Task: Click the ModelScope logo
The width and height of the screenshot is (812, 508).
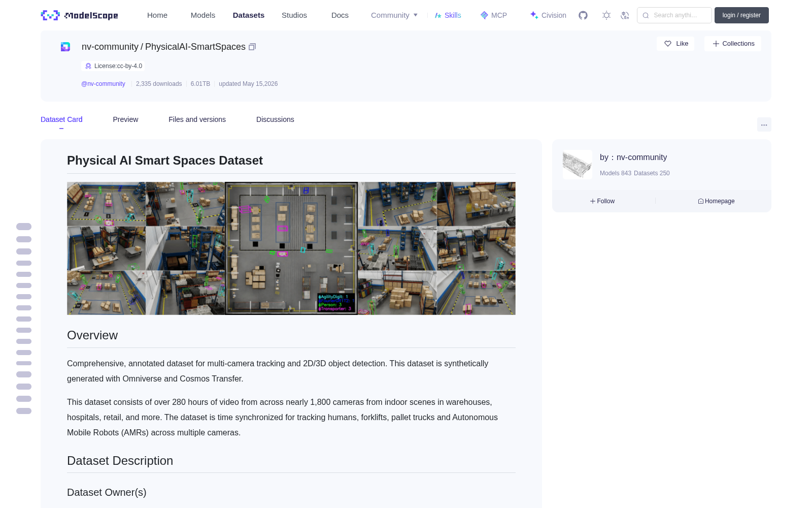Action: (x=79, y=15)
